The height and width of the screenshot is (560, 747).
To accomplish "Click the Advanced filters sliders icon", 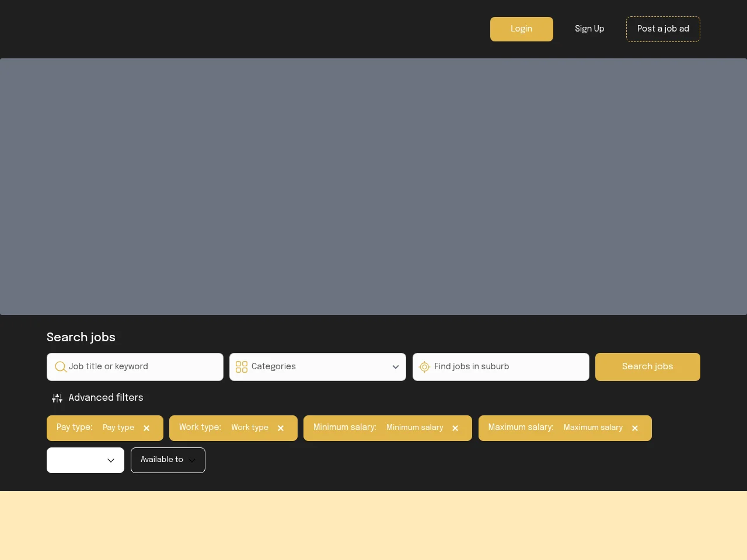I will 57,398.
